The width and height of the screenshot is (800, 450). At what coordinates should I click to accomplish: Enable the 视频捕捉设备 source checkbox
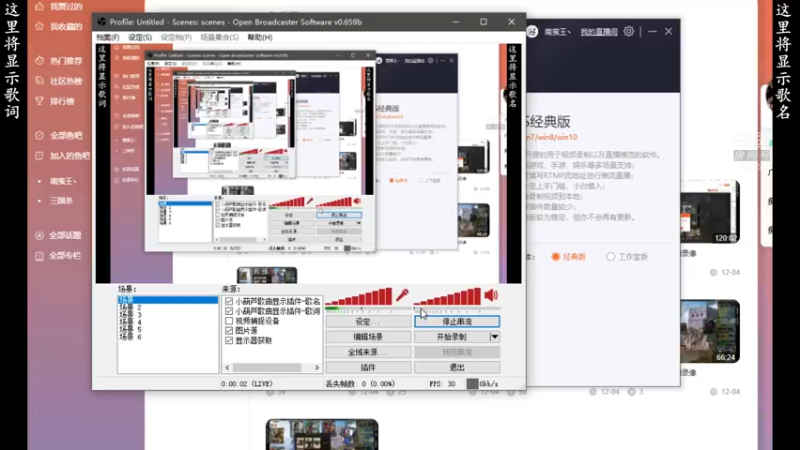[x=229, y=321]
